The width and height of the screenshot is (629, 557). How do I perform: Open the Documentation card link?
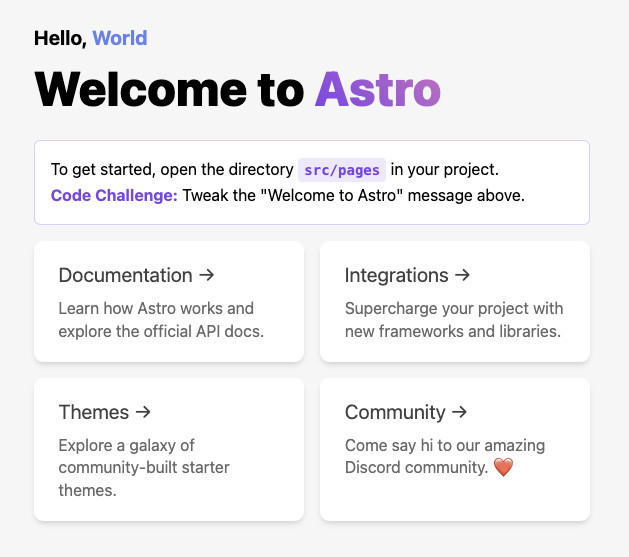pyautogui.click(x=169, y=302)
